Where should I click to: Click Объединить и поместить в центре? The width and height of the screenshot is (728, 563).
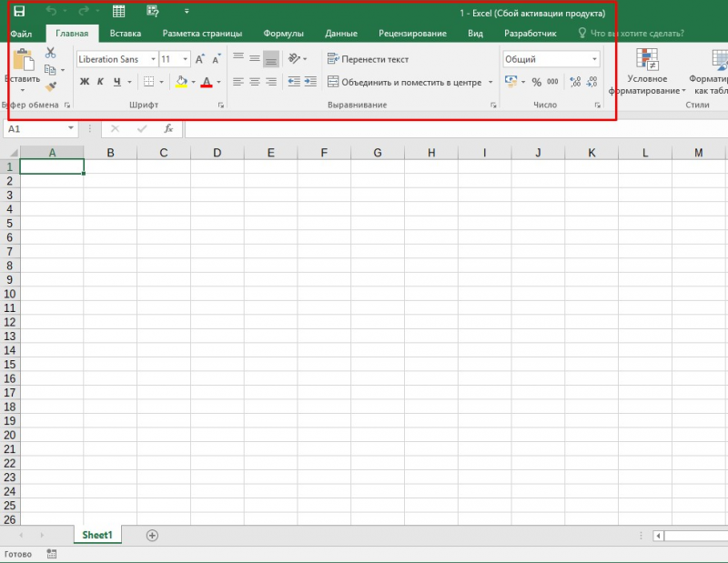pos(404,82)
